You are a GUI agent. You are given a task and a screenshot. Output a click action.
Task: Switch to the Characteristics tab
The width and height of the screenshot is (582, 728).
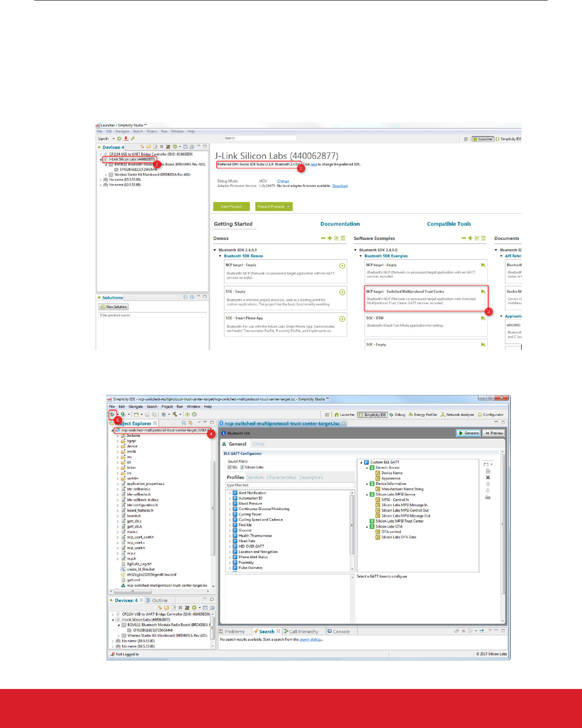[281, 477]
